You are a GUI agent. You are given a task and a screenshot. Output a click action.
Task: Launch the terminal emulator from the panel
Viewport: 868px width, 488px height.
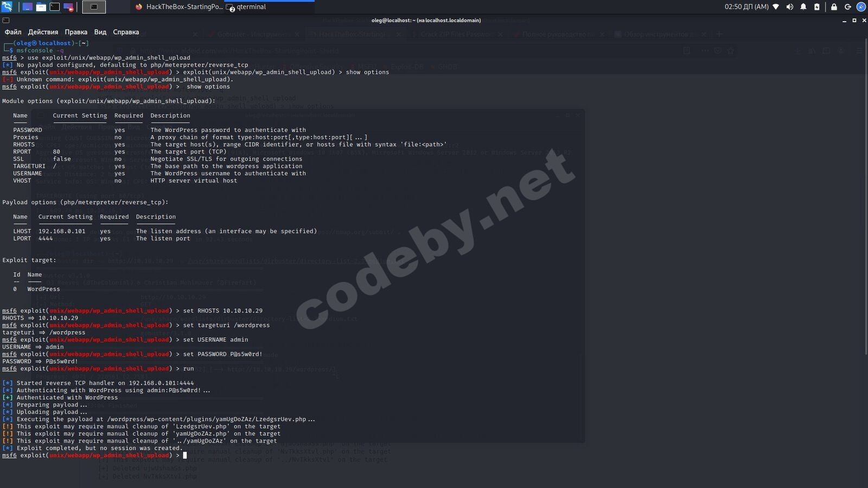pos(55,7)
